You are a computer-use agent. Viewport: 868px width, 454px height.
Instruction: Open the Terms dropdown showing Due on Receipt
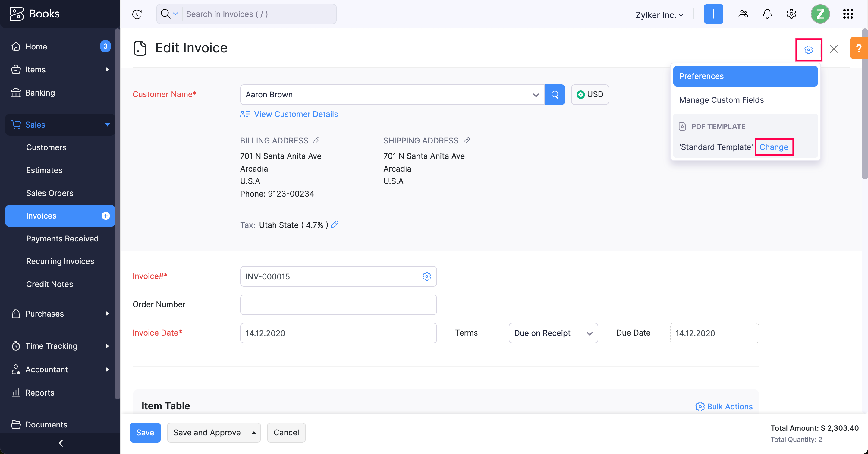click(x=553, y=333)
